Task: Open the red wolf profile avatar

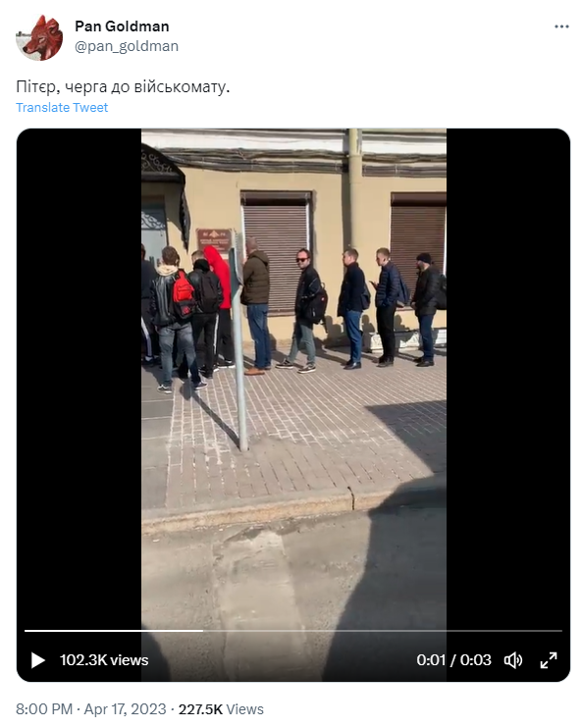Action: pos(39,37)
